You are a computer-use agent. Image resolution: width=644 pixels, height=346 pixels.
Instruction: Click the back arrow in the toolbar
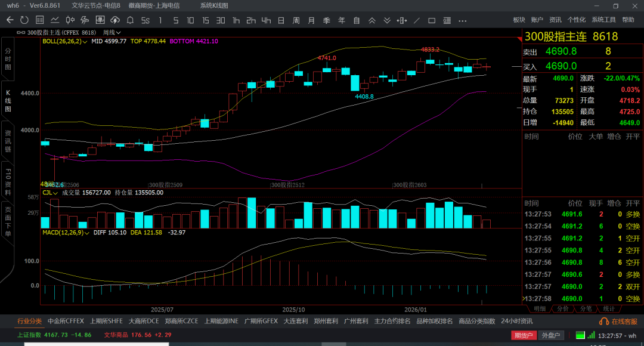[10, 20]
